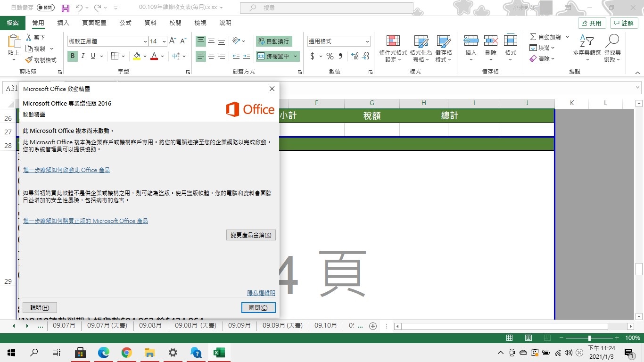Viewport: 644px width, 362px height.
Task: Apply a border using the borders grid icon
Action: (x=115, y=56)
